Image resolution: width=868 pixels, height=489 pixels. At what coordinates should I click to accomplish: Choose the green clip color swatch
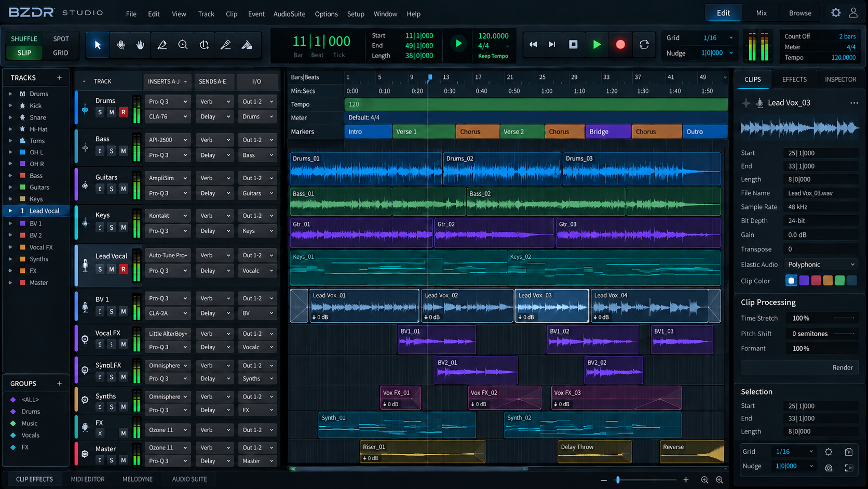tap(839, 281)
